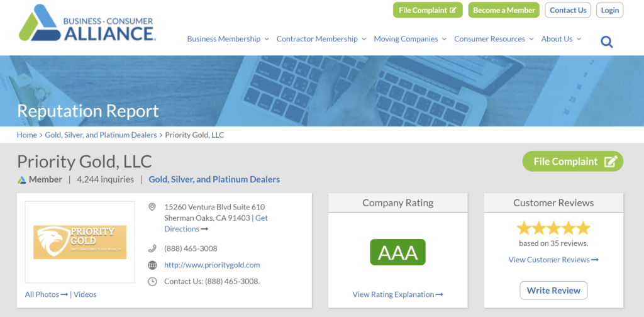Click the large File Complaint button beside company name
The image size is (644, 317).
pyautogui.click(x=573, y=162)
